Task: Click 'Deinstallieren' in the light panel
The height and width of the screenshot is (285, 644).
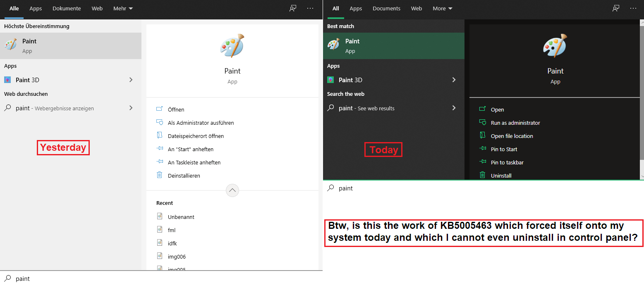Action: [x=184, y=176]
